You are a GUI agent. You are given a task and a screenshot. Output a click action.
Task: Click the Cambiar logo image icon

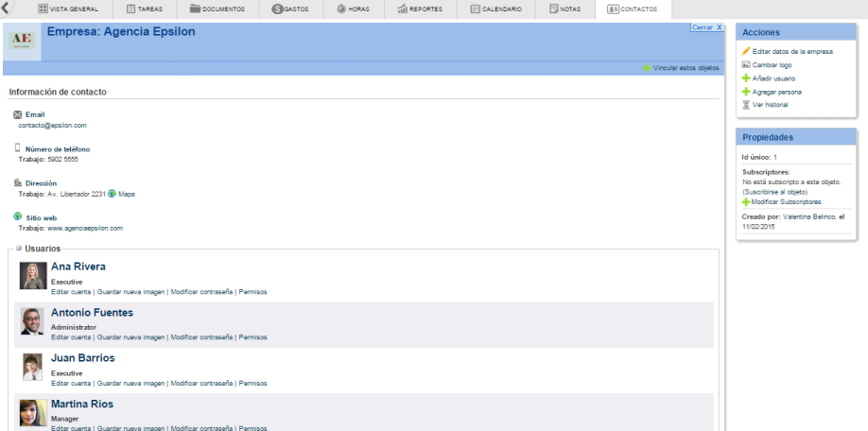[x=746, y=64]
